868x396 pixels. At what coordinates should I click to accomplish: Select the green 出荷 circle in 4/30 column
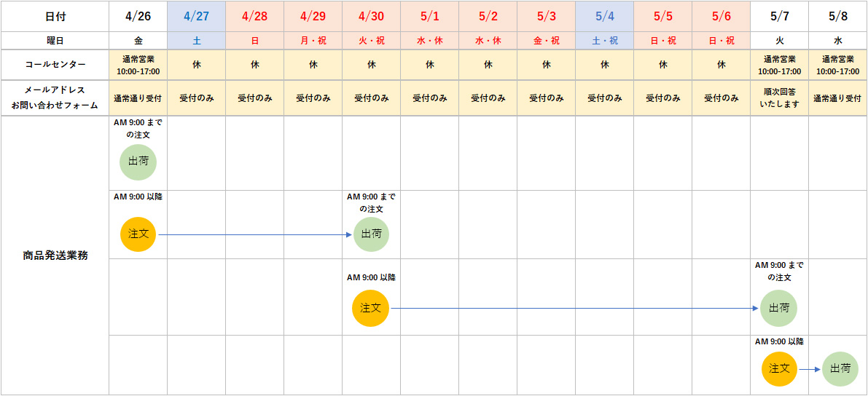point(371,234)
